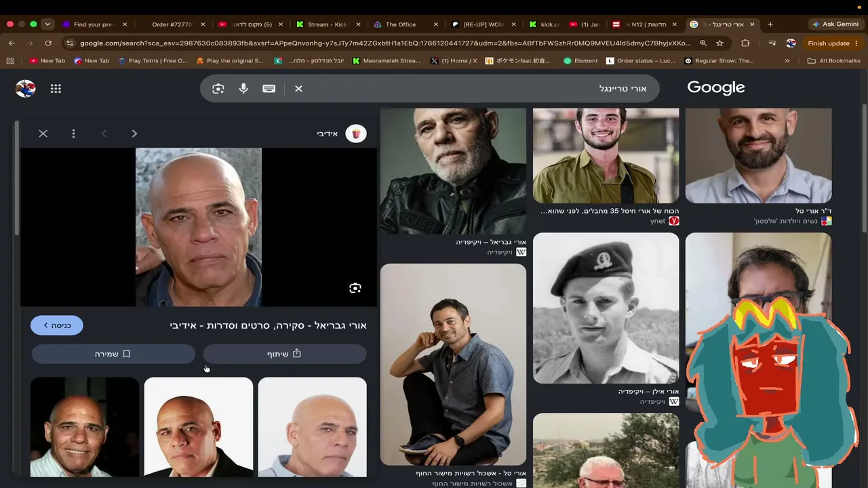868x488 pixels.
Task: Click the אורי אילן – ויקיפדיה caption
Action: pyautogui.click(x=648, y=392)
